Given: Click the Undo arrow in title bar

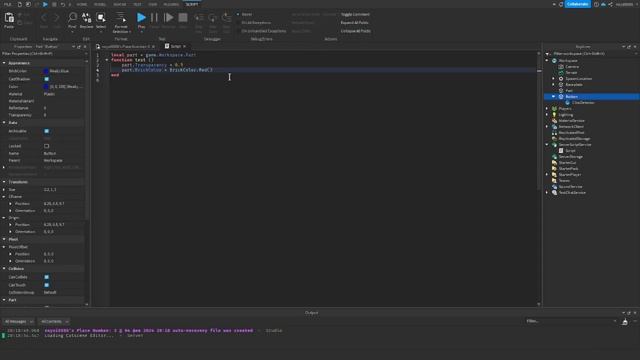Looking at the screenshot, I should point(62,4).
